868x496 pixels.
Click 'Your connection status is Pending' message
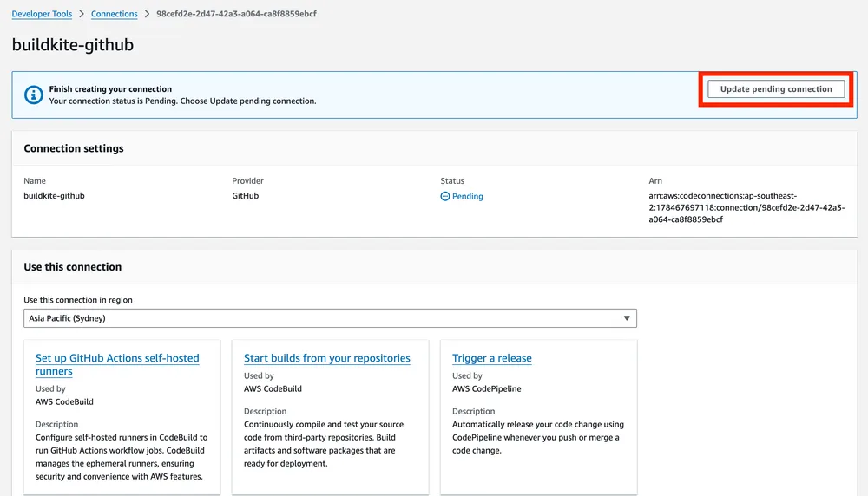click(182, 101)
